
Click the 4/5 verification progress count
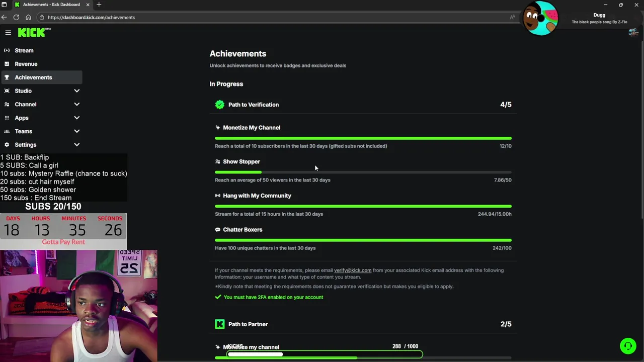point(506,105)
